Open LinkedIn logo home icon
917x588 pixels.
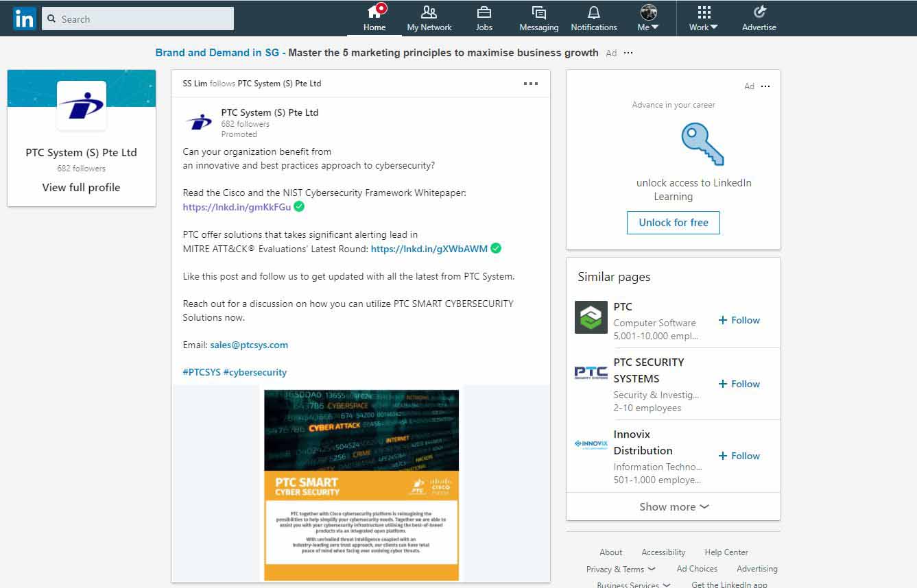pos(24,19)
